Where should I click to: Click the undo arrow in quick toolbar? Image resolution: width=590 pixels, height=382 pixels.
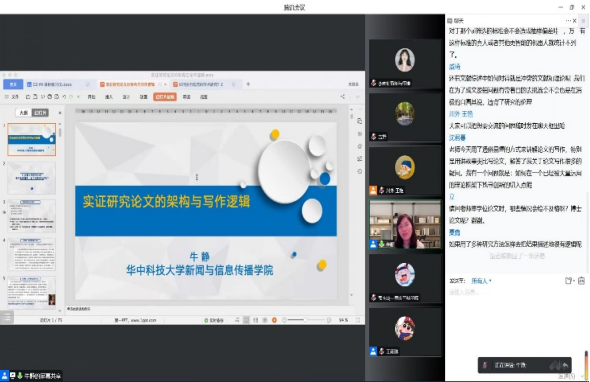64,97
